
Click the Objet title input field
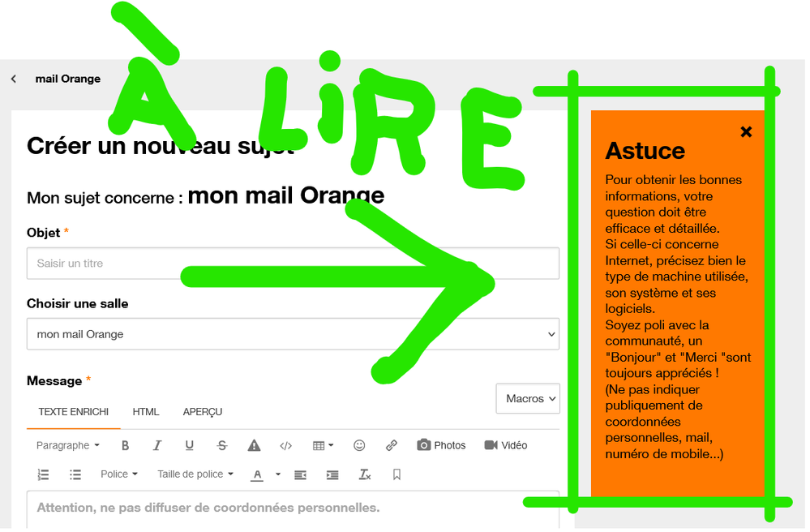tap(293, 264)
